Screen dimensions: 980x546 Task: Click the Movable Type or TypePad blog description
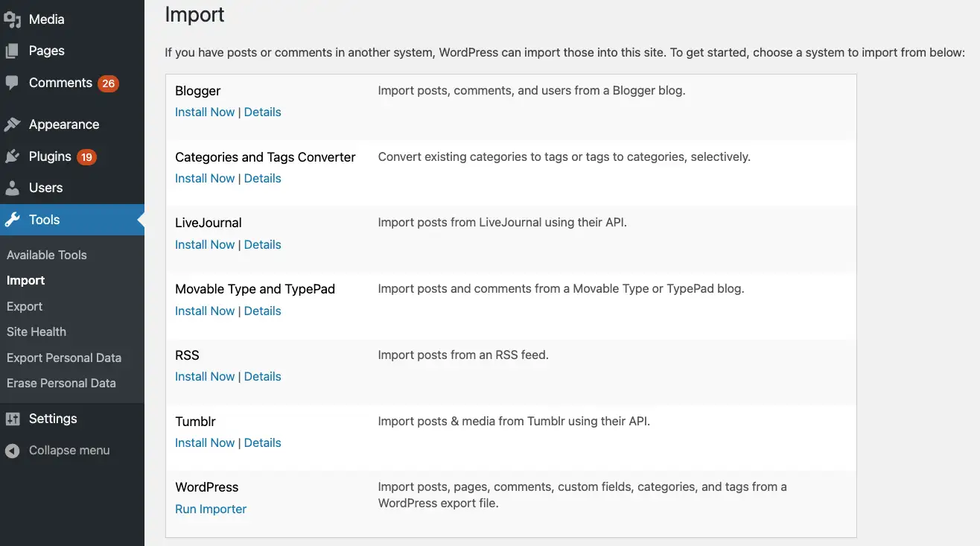click(561, 289)
